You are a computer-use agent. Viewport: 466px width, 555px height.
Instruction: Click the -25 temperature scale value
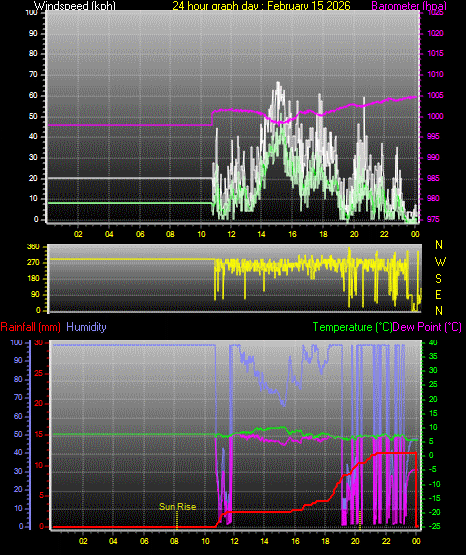coord(435,527)
